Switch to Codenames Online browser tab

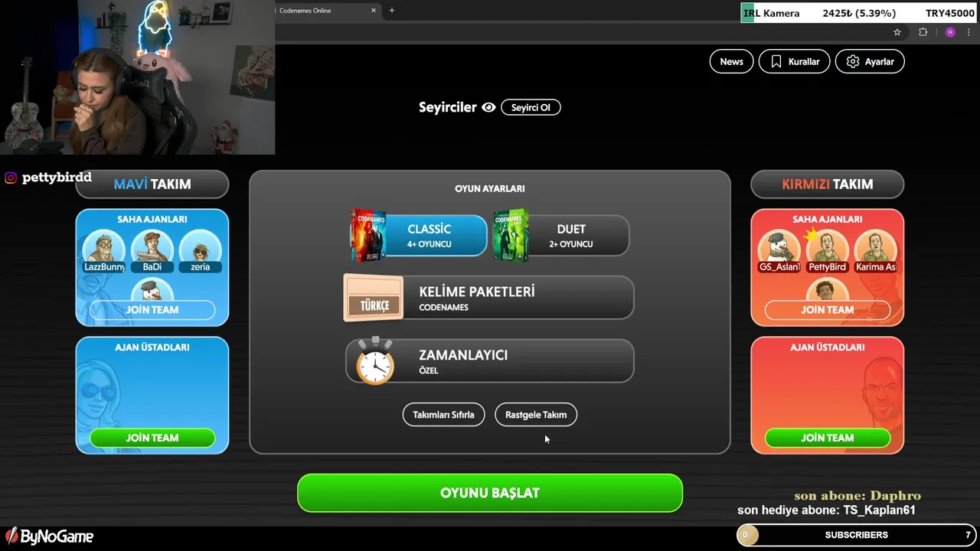(322, 11)
